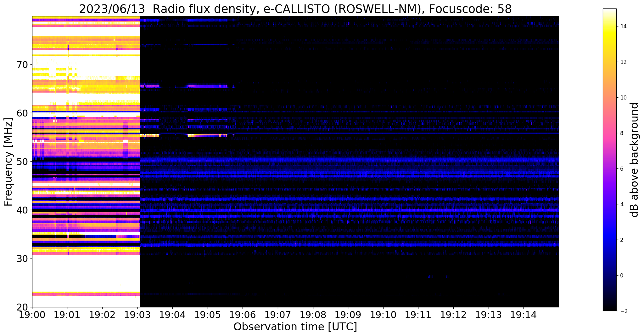Select the Frequency [MHz] axis label

pyautogui.click(x=8, y=162)
